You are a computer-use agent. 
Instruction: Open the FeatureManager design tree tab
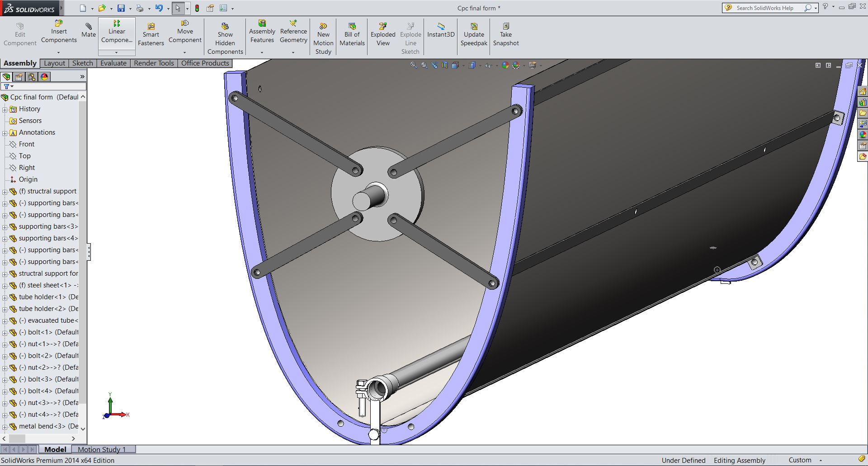pos(6,76)
